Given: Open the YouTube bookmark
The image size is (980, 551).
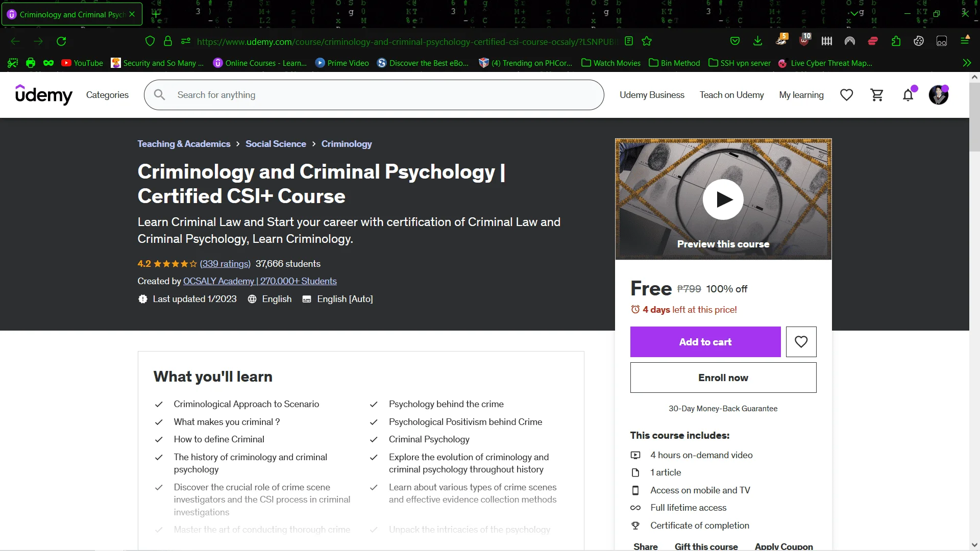Looking at the screenshot, I should coord(82,63).
